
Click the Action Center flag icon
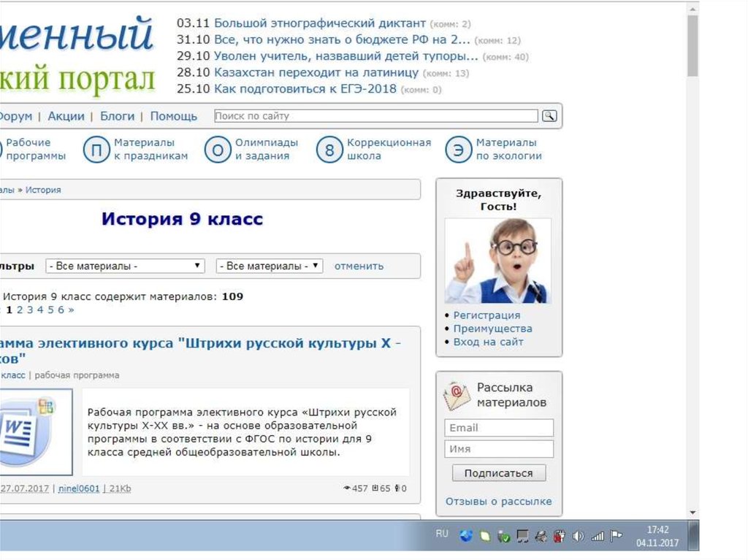tap(617, 536)
